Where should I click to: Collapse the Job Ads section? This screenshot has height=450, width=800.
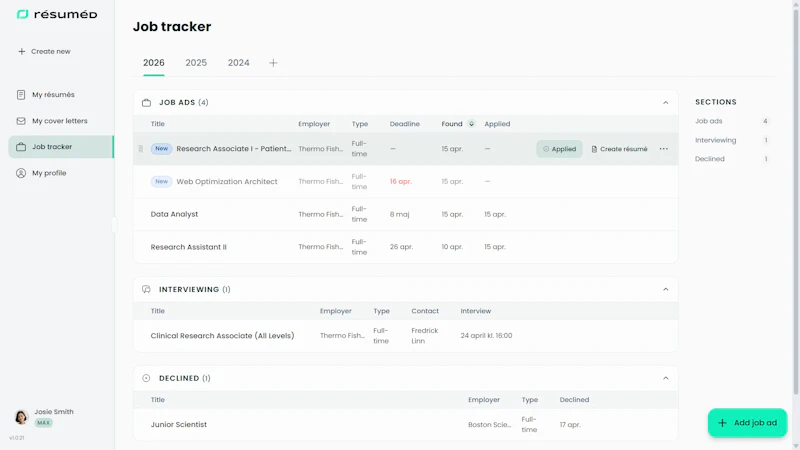tap(665, 103)
